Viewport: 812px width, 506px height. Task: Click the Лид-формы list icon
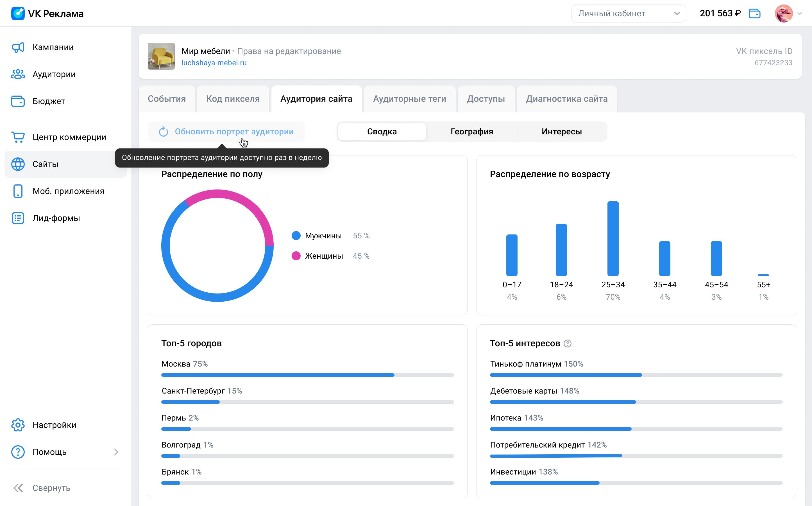(18, 218)
